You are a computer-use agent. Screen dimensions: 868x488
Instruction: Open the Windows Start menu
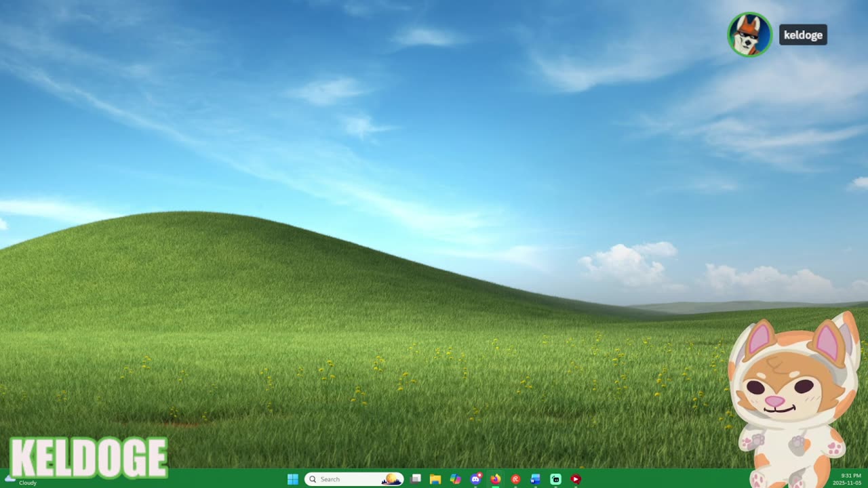pyautogui.click(x=293, y=479)
